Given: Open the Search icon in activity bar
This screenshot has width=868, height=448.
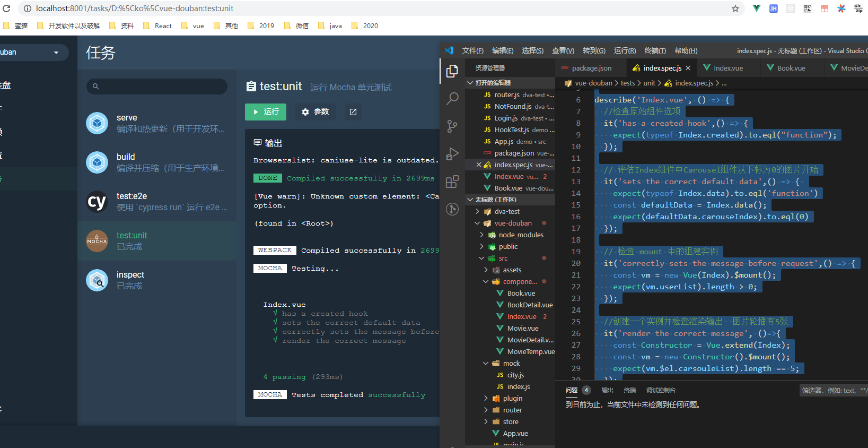Looking at the screenshot, I should click(x=452, y=98).
